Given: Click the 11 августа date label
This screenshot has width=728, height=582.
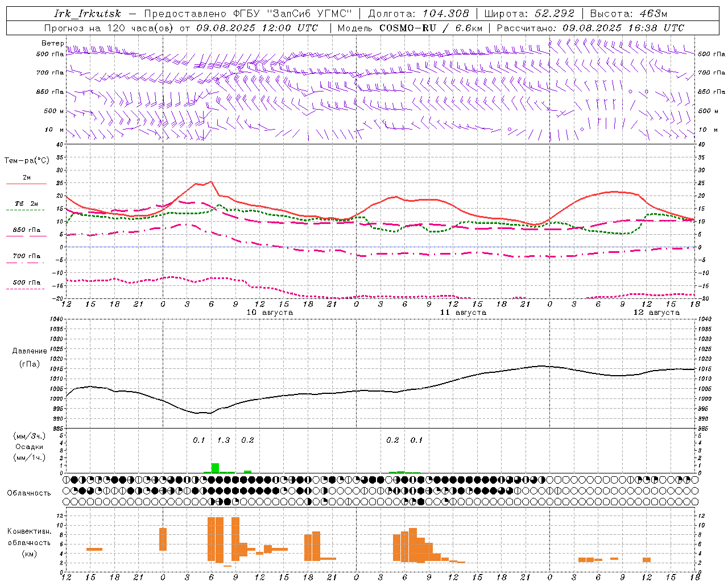Looking at the screenshot, I should pos(463,313).
